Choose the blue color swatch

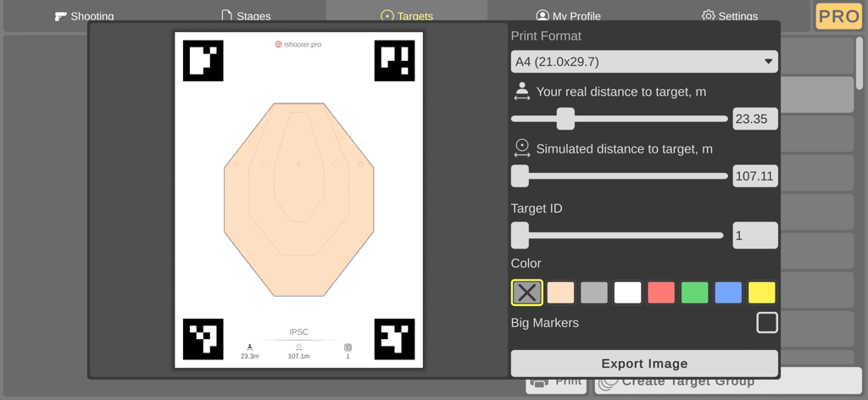pos(728,292)
